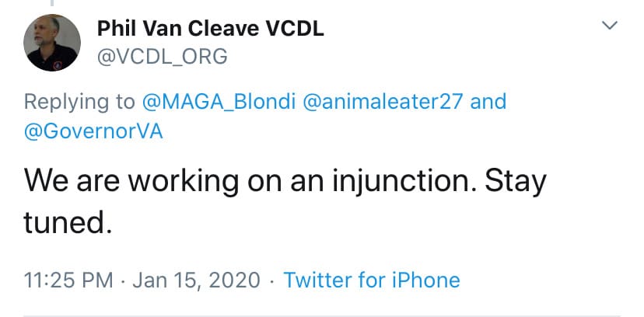
Task: Click the thread connector line above the avatar
Action: [53, 3]
